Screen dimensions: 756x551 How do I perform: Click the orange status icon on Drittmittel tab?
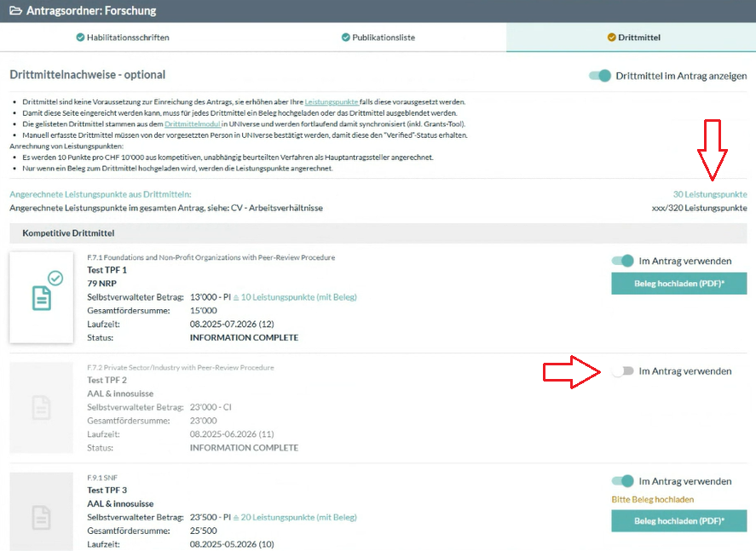click(x=611, y=37)
